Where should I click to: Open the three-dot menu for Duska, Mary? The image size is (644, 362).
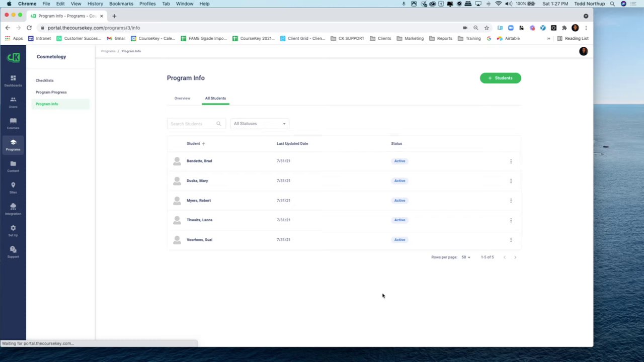[511, 181]
